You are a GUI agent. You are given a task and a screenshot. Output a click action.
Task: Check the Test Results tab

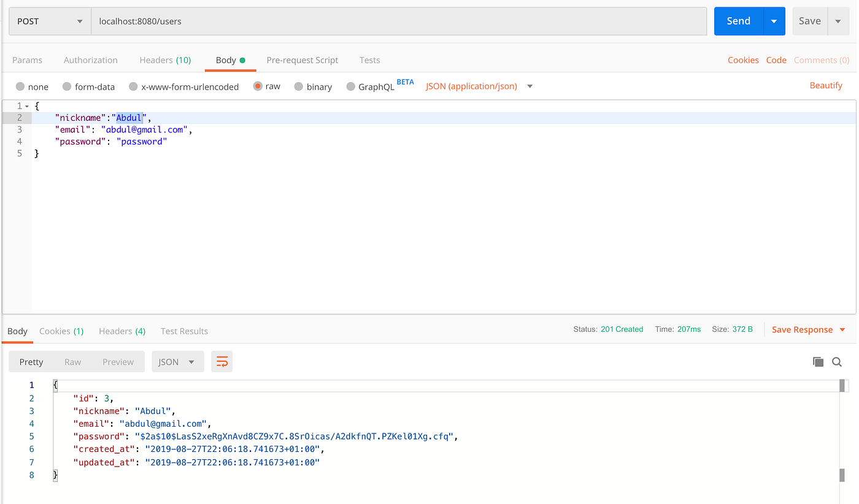[x=184, y=330]
